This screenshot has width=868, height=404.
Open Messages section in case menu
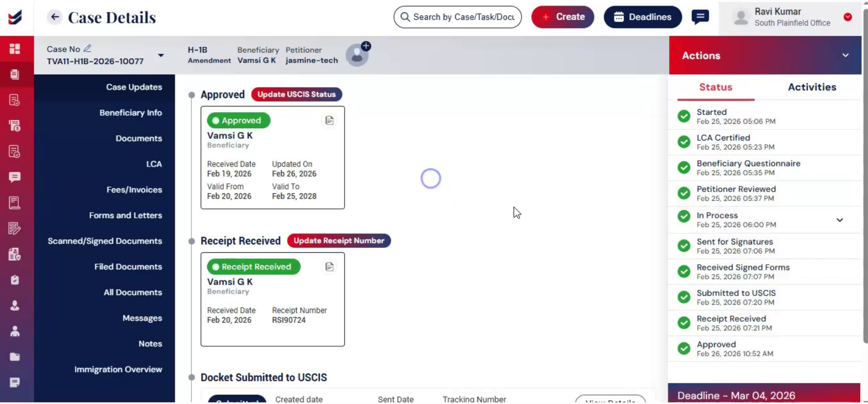142,318
